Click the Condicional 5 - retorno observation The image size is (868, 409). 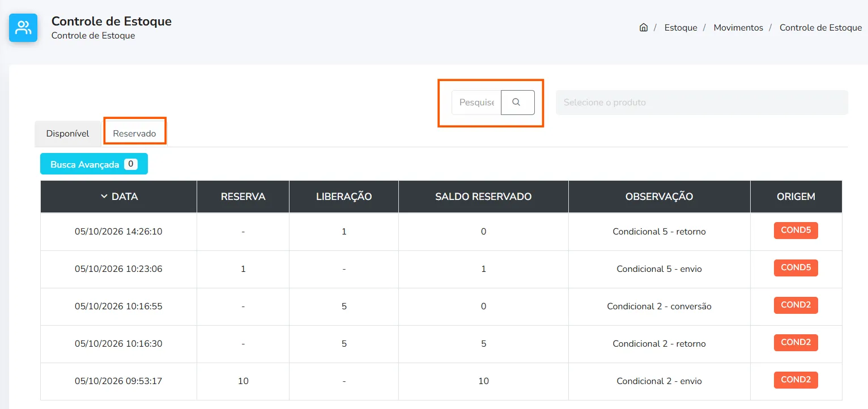click(659, 231)
